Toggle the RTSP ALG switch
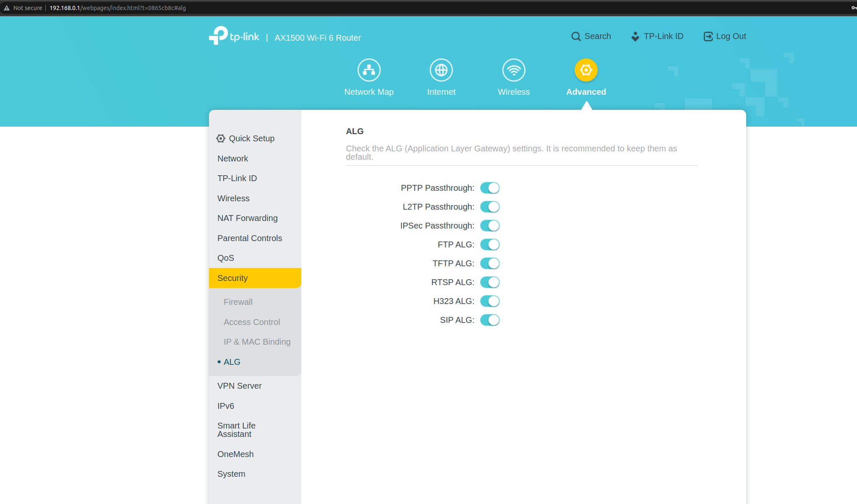 pyautogui.click(x=490, y=282)
